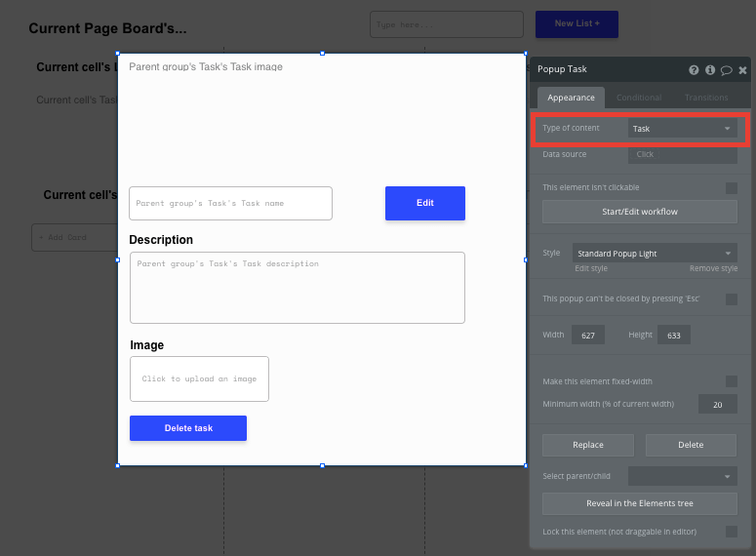Select the Task image element at popup top
Screen dimensions: 756x556
click(x=206, y=67)
